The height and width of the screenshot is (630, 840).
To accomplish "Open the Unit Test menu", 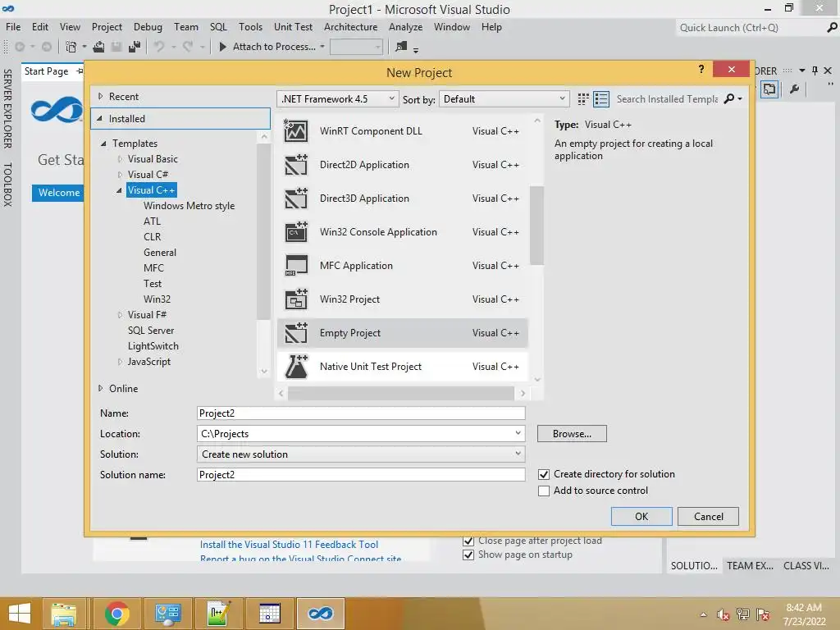I will pyautogui.click(x=293, y=27).
